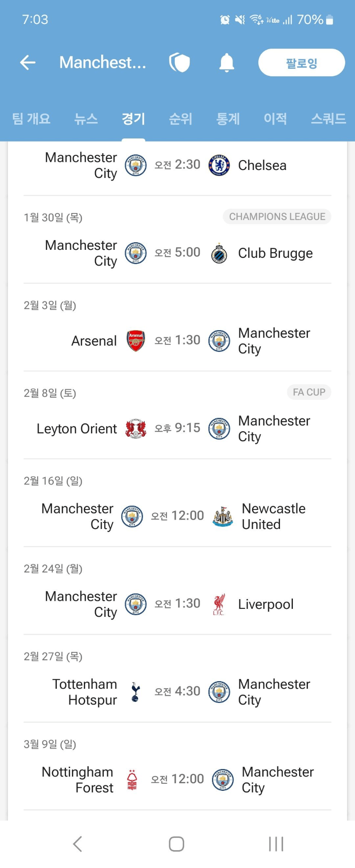Open the CHAMPIONS LEAGUE competition label
Viewport: 355px width, 868px height.
(277, 217)
